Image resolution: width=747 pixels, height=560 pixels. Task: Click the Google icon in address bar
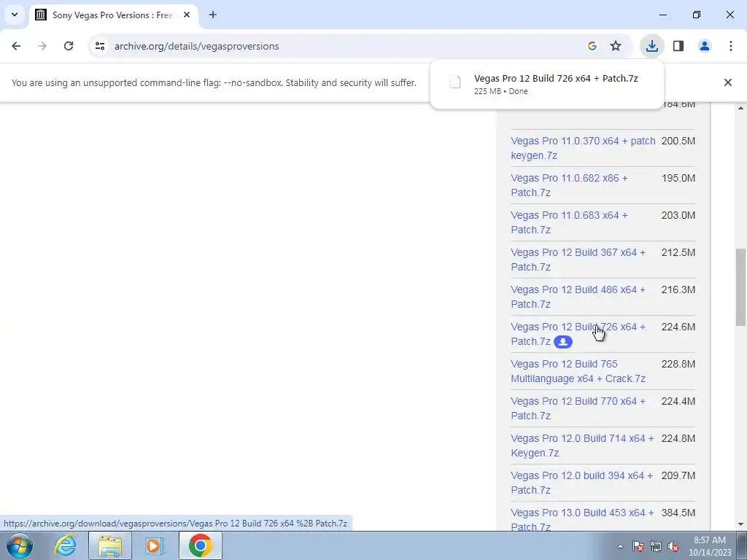coord(592,46)
